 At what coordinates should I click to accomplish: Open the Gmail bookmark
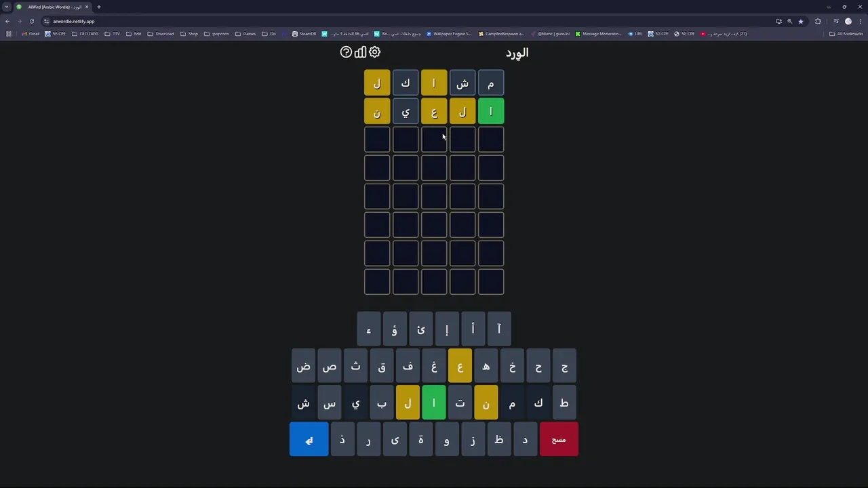click(x=31, y=34)
